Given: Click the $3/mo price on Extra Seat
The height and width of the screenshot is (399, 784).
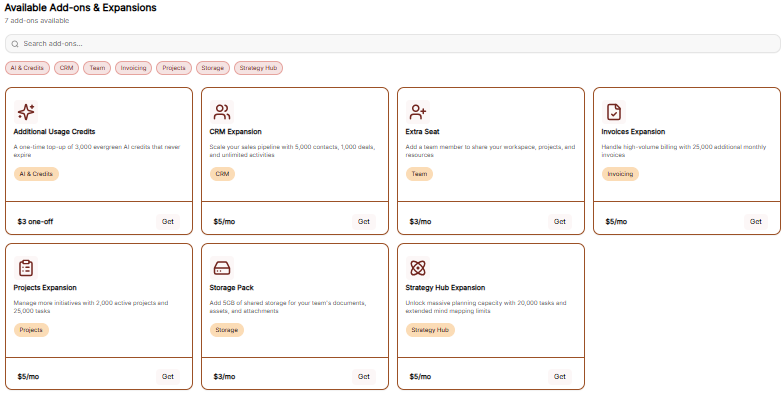Looking at the screenshot, I should [x=420, y=222].
